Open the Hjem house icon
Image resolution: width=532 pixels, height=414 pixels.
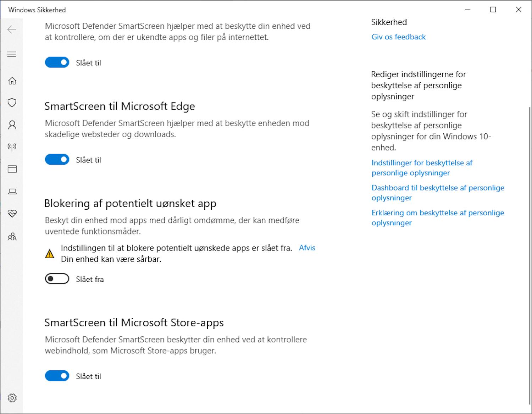tap(12, 81)
